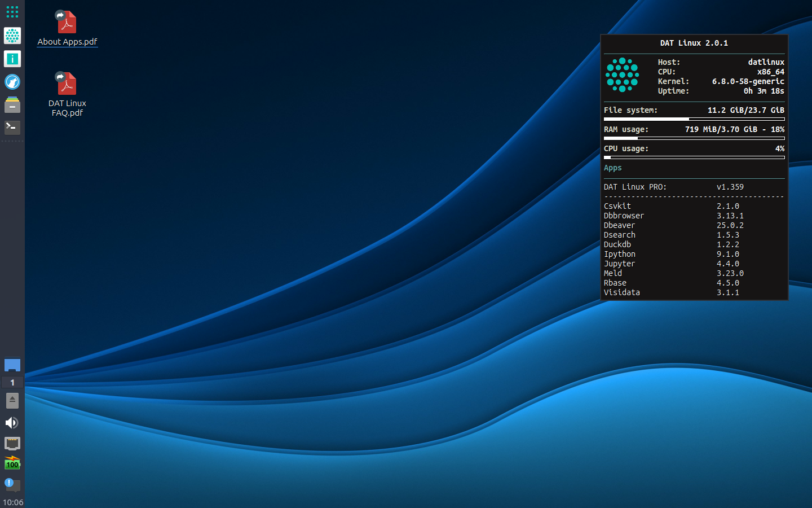Open the applications grid menu
The height and width of the screenshot is (508, 812).
pos(12,11)
